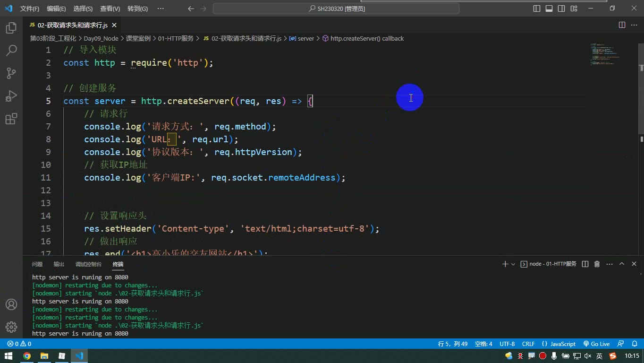Toggle the primary side bar layout button
Viewport: 644px width, 363px height.
[x=537, y=9]
